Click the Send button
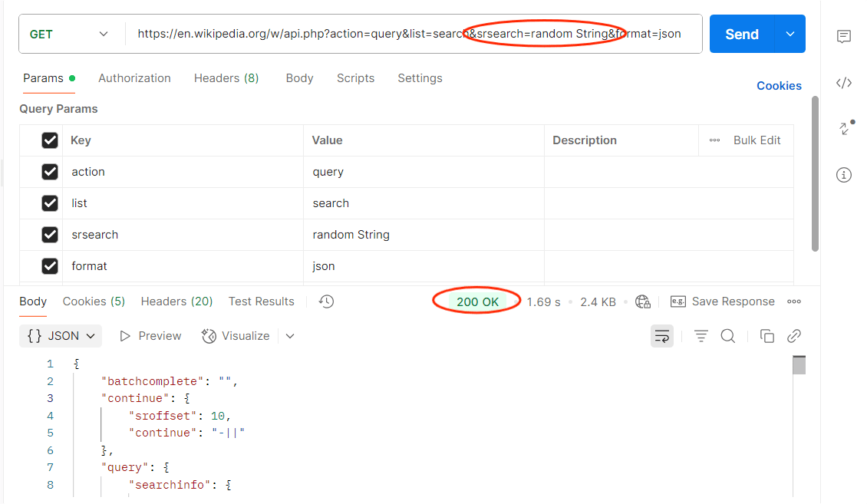Viewport: 867px width, 504px height. pyautogui.click(x=741, y=34)
